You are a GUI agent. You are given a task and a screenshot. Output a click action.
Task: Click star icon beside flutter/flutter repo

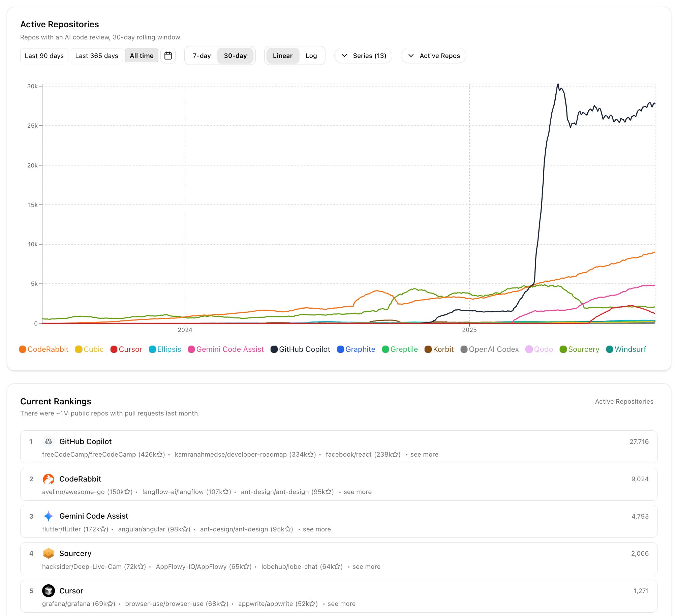pos(103,529)
